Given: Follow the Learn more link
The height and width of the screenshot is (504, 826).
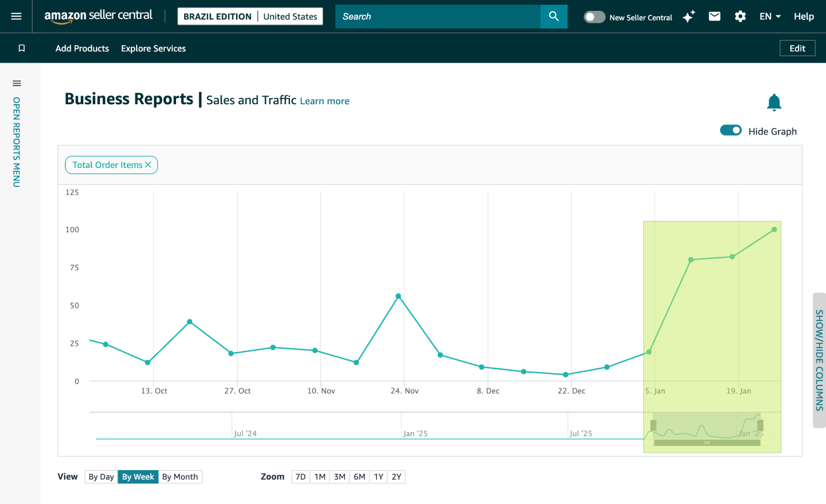Looking at the screenshot, I should click(325, 101).
